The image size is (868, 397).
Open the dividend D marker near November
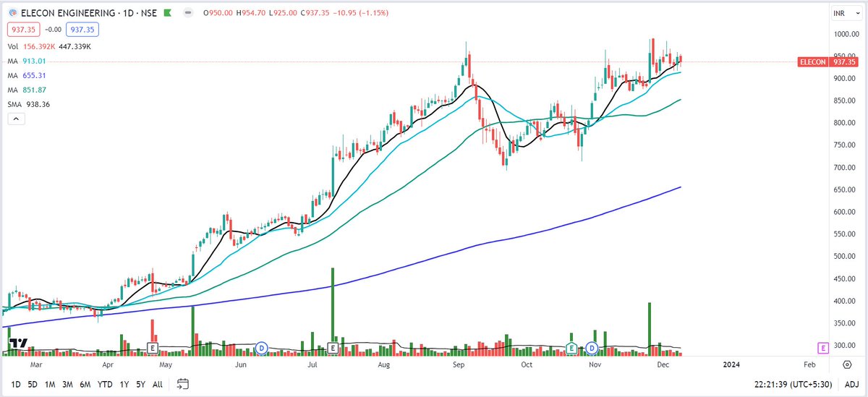[592, 348]
